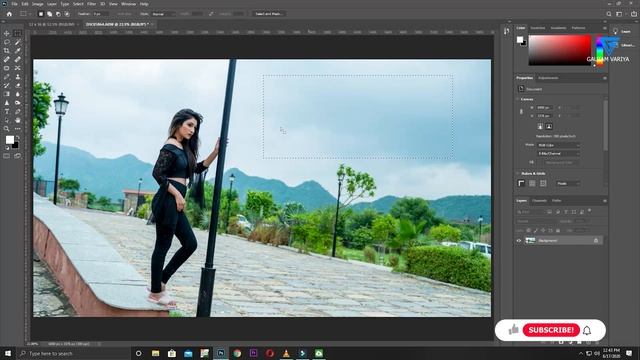Select the Gradient tool
Image resolution: width=640 pixels, height=360 pixels.
coord(7,94)
